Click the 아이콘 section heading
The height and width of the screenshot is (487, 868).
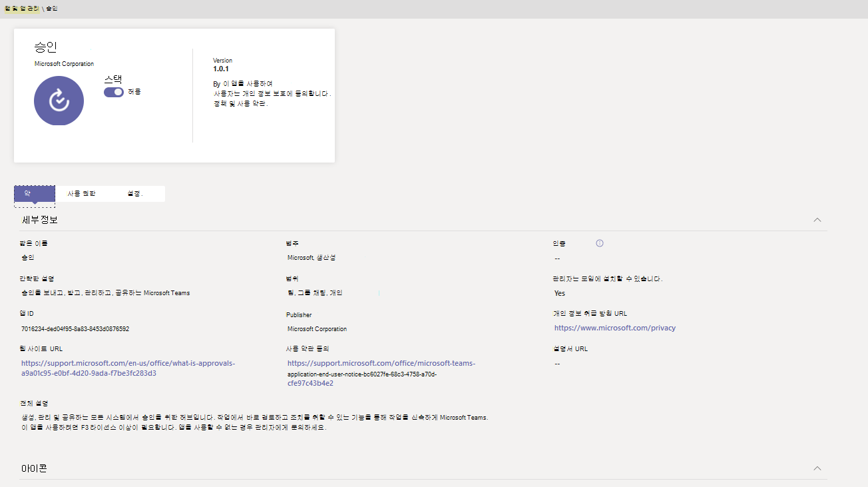pyautogui.click(x=35, y=468)
